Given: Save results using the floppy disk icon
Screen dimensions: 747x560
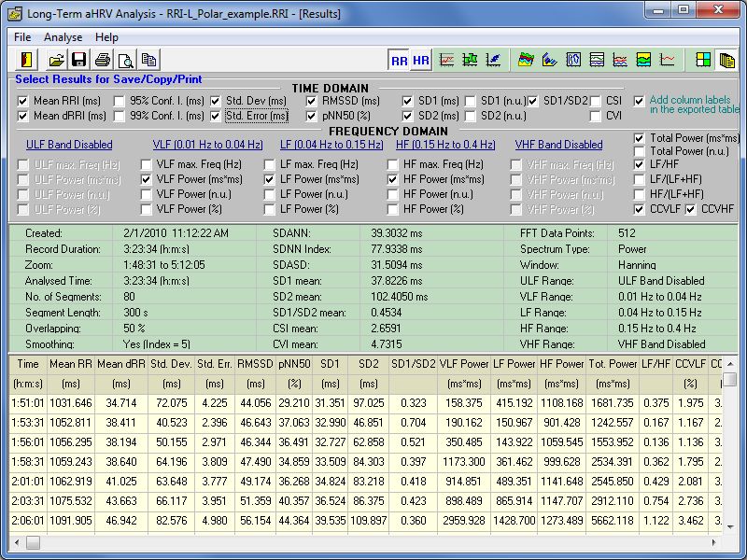Looking at the screenshot, I should (x=79, y=60).
